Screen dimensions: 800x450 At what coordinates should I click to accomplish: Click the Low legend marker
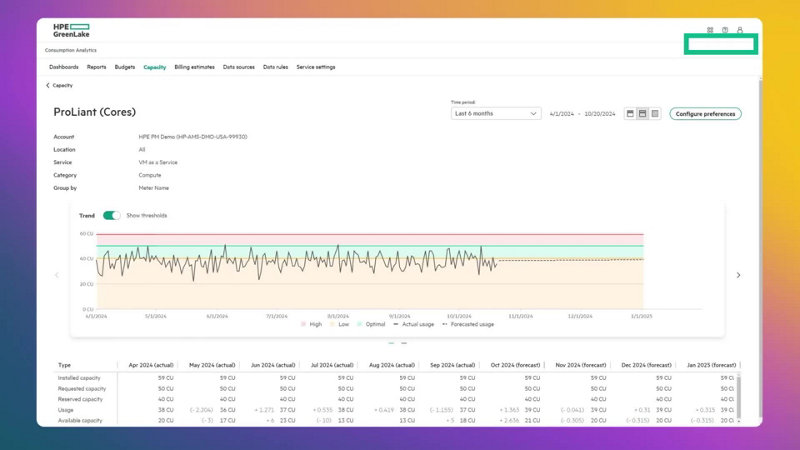point(332,324)
